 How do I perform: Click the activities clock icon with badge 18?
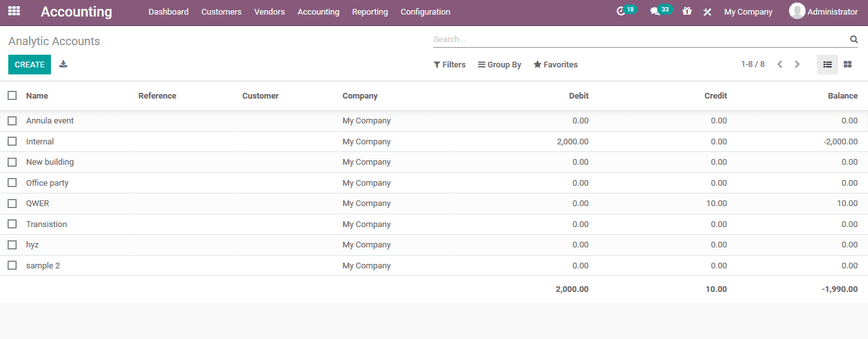click(622, 11)
